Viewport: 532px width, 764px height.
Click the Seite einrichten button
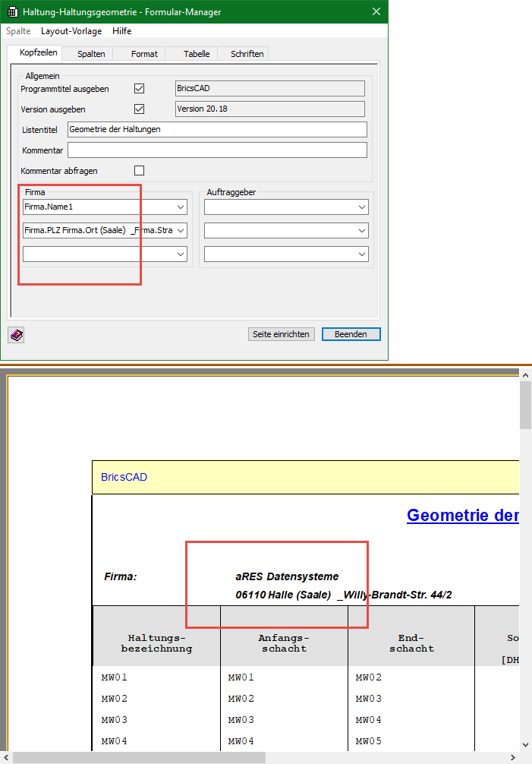pos(281,334)
